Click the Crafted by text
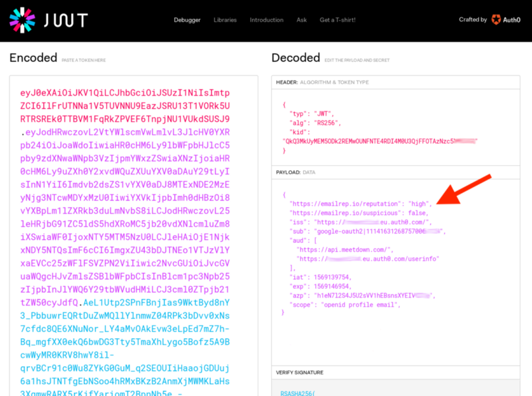 pos(473,20)
